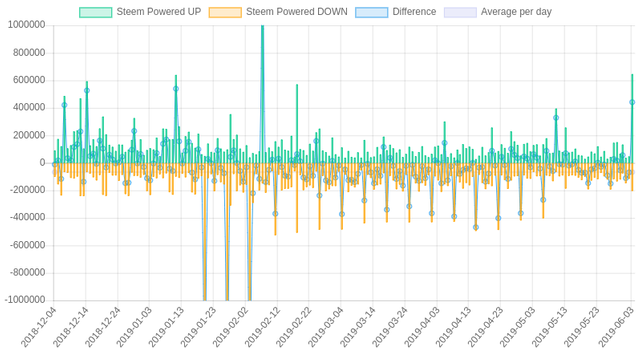Click the 2019-03-14 date label
640x361 pixels.
(358, 327)
